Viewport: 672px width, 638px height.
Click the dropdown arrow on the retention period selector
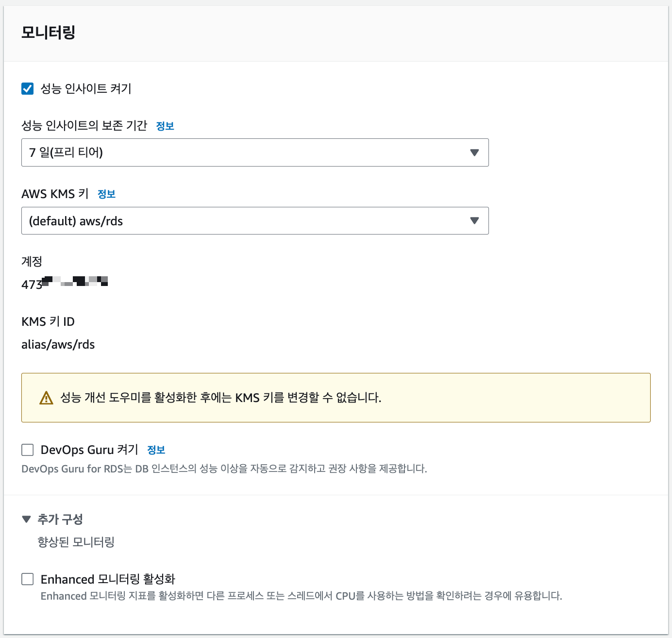(x=473, y=152)
